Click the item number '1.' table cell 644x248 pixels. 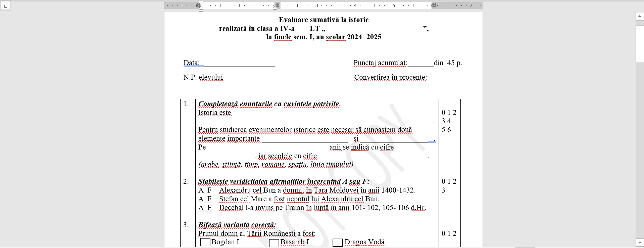[186, 104]
